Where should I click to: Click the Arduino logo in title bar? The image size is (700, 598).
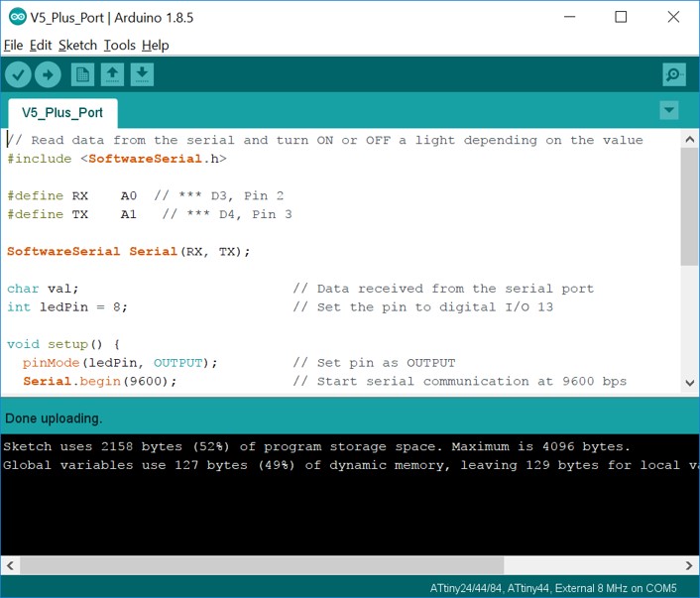click(18, 17)
